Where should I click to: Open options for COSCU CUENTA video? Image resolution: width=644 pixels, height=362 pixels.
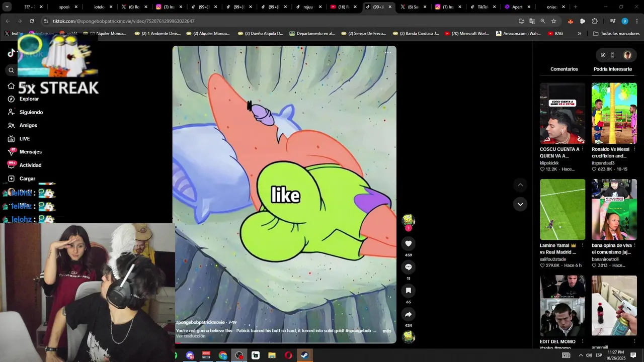(x=583, y=149)
